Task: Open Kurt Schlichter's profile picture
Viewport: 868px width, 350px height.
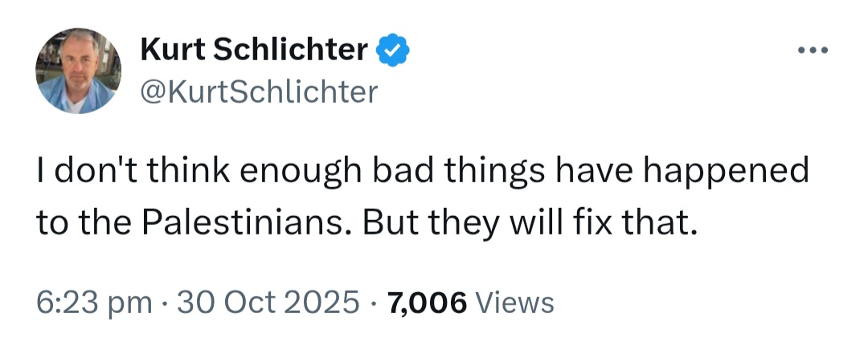Action: click(x=79, y=71)
